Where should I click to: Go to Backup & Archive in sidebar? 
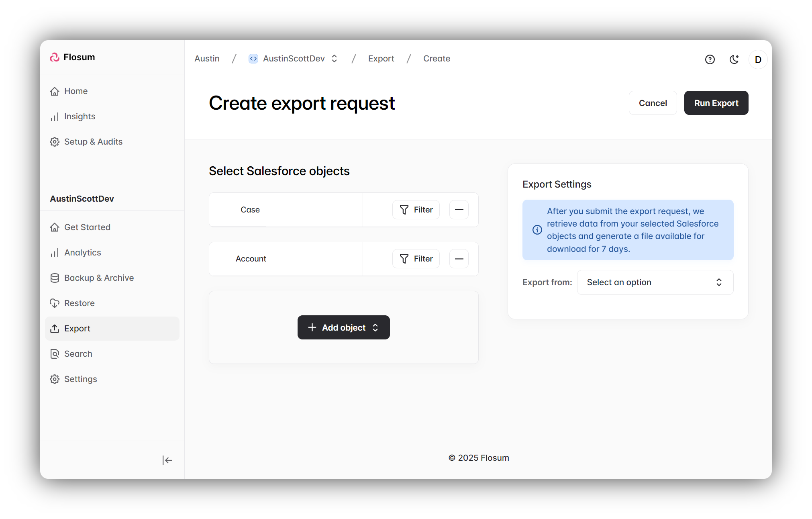[x=99, y=278]
